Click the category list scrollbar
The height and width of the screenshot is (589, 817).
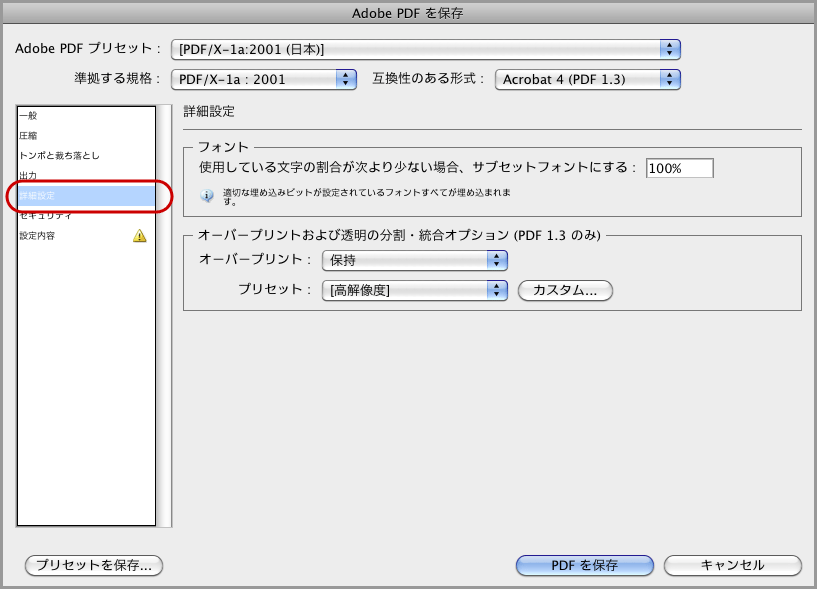point(164,316)
